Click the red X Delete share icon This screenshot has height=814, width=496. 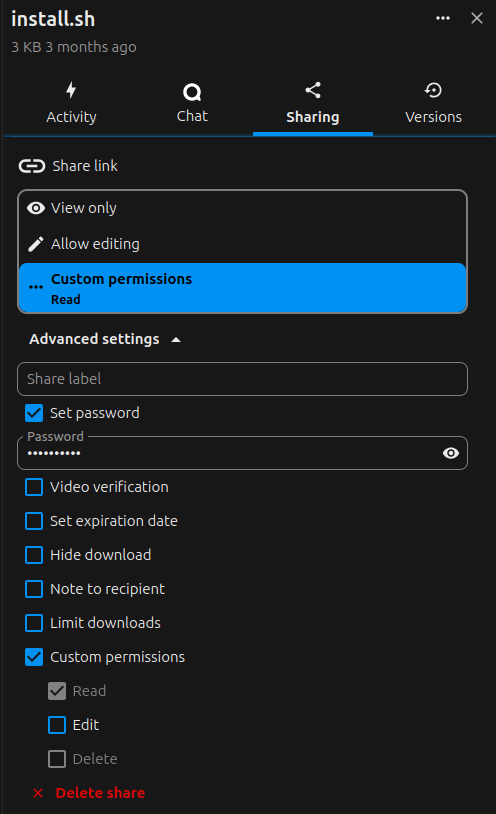point(38,793)
